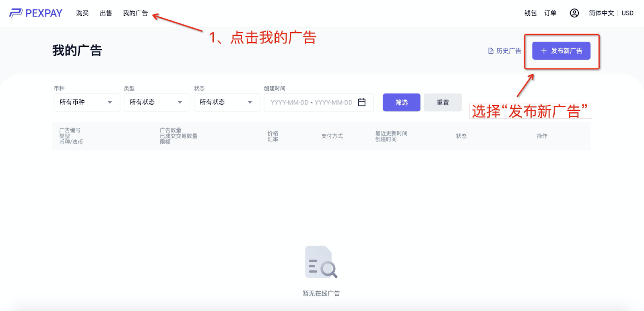Open the 类型 type dropdown
The image size is (644, 311).
(x=157, y=102)
